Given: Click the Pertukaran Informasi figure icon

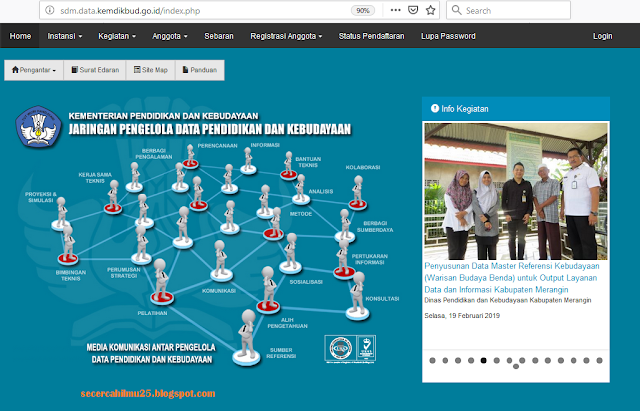Looking at the screenshot, I should (344, 259).
